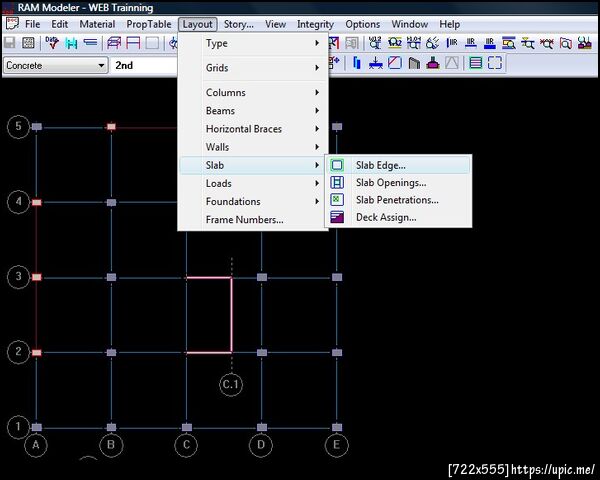Open the Window menu

(409, 24)
